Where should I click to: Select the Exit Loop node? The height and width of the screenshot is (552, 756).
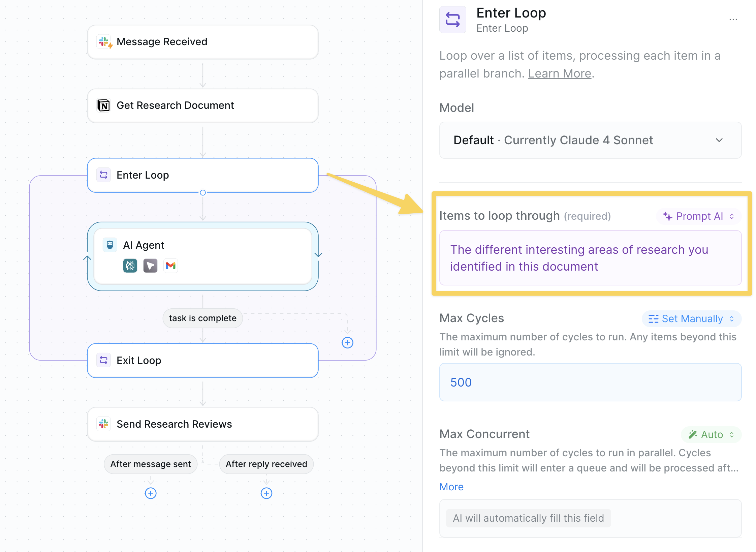(x=202, y=361)
